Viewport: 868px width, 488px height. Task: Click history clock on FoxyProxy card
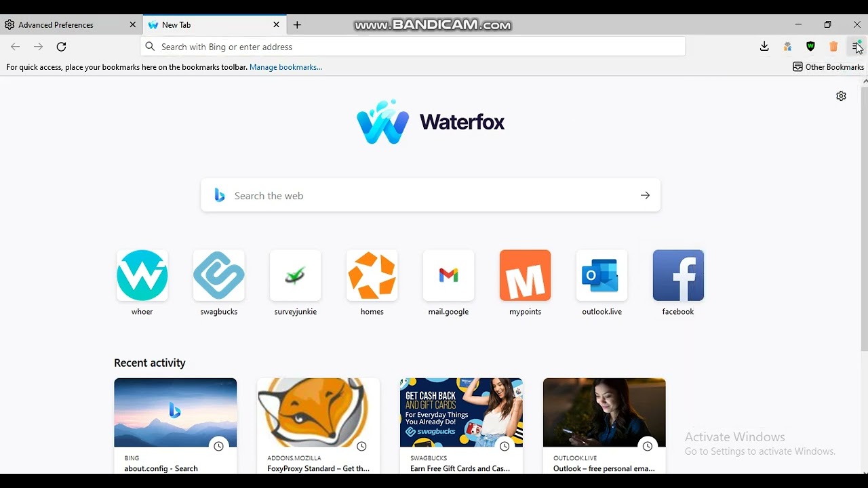(x=361, y=446)
